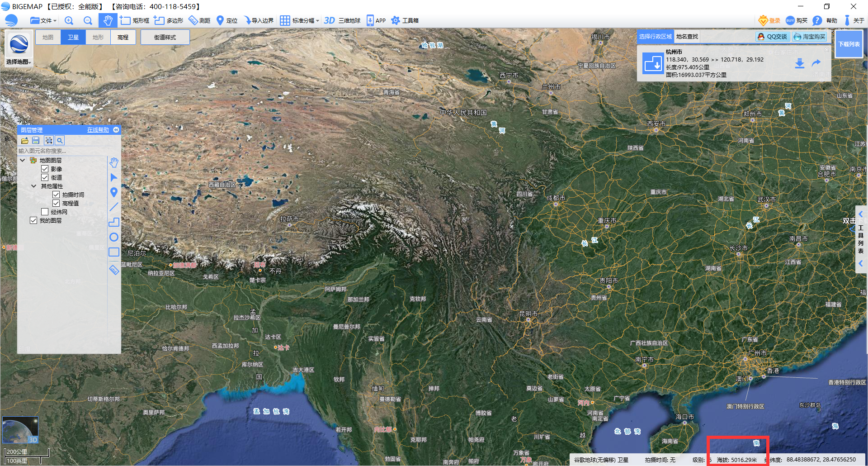Click 导入边界 import boundary
Image resolution: width=868 pixels, height=466 pixels.
click(259, 20)
